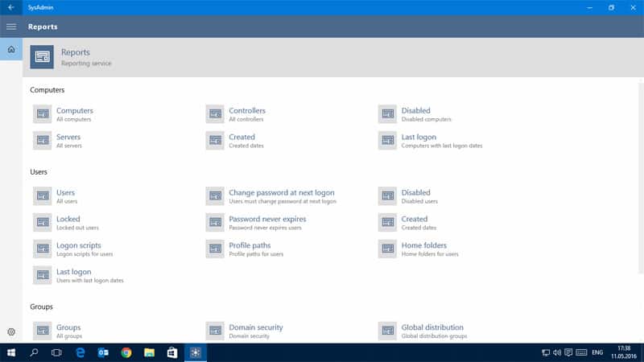Open Password never expires report

pos(267,219)
